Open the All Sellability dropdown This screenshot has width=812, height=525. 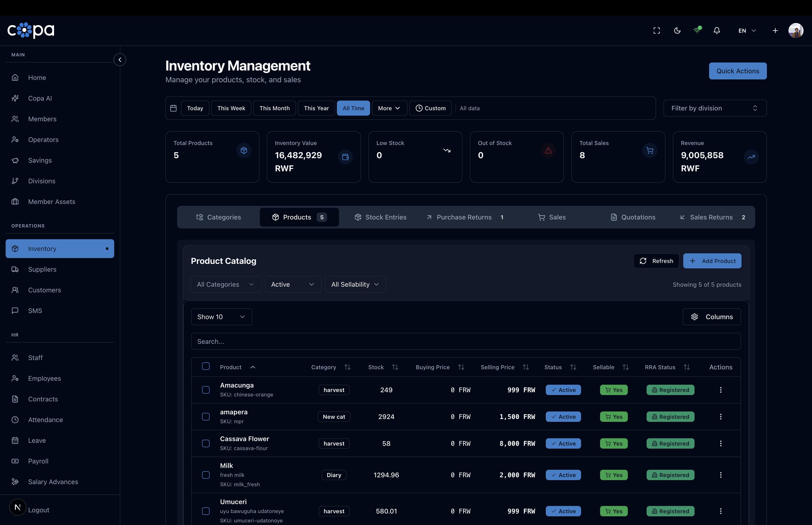355,284
